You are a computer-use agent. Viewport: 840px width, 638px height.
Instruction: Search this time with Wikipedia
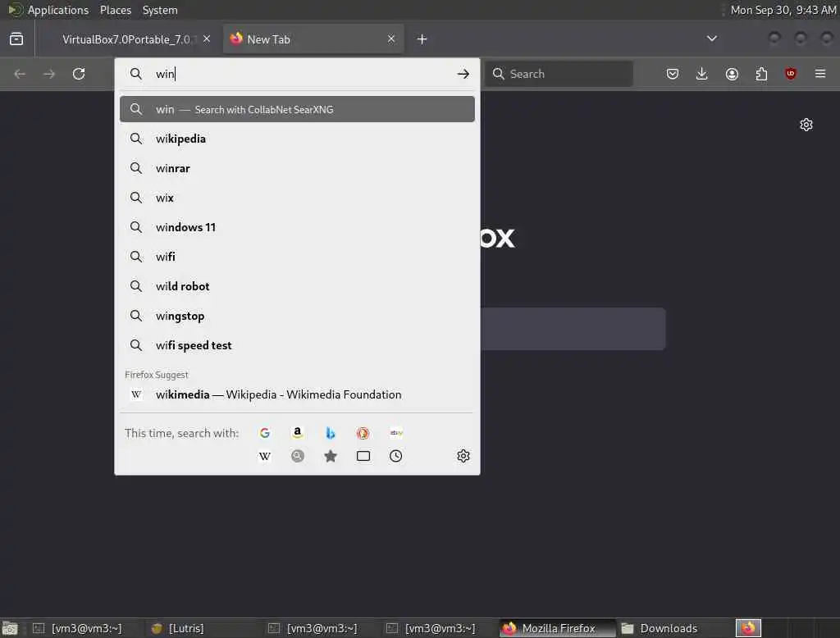[265, 457]
